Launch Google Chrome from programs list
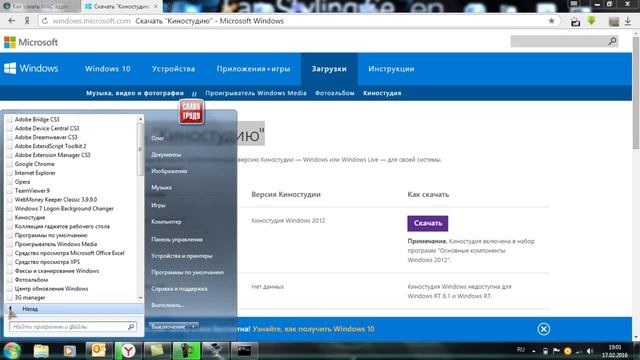The image size is (640, 360). [34, 164]
